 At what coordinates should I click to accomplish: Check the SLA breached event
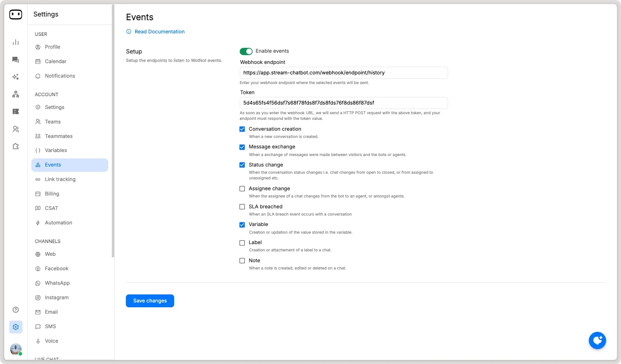pos(242,206)
